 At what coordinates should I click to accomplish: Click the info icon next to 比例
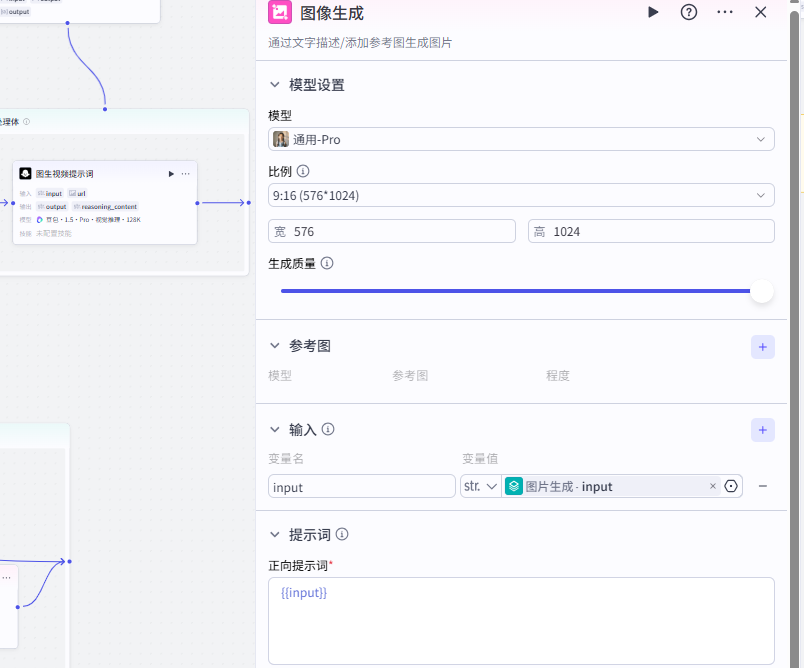click(x=303, y=171)
